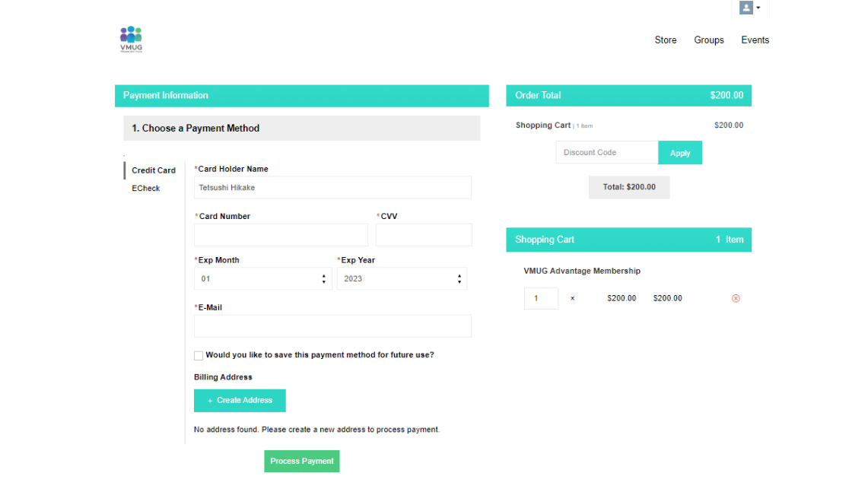Focus the CVV field

point(424,235)
